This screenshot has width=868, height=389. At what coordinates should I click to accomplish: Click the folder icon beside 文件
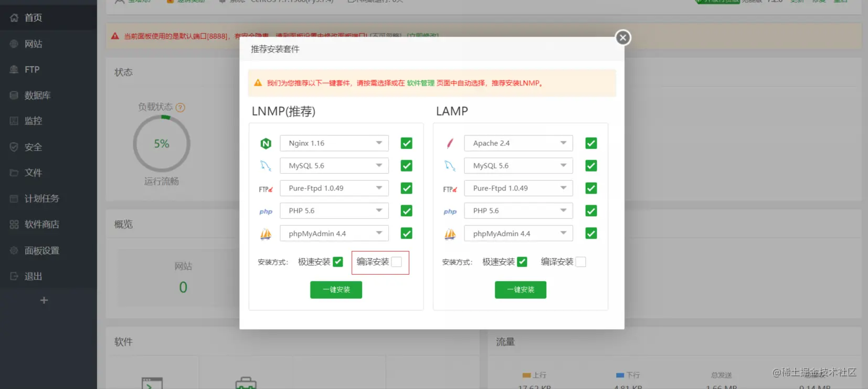click(x=14, y=173)
